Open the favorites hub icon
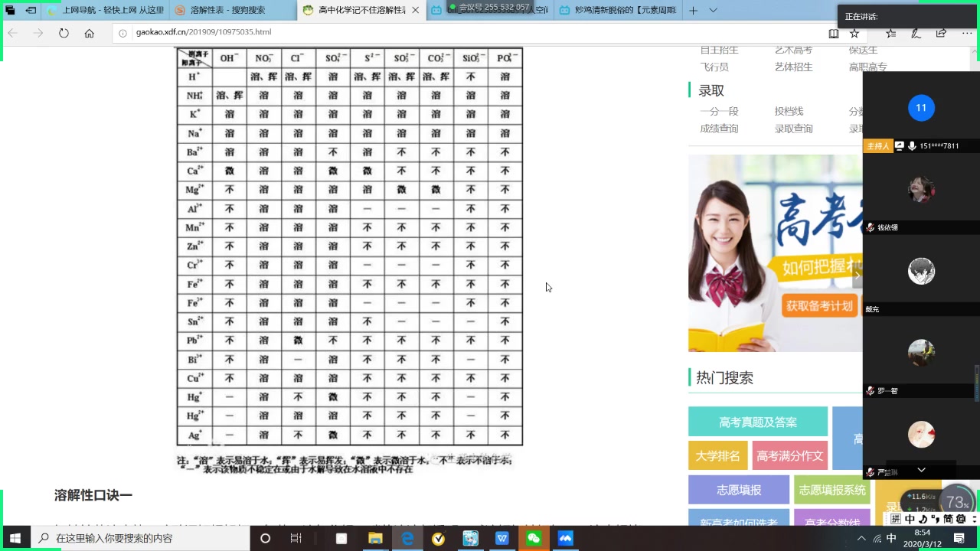 pyautogui.click(x=891, y=33)
